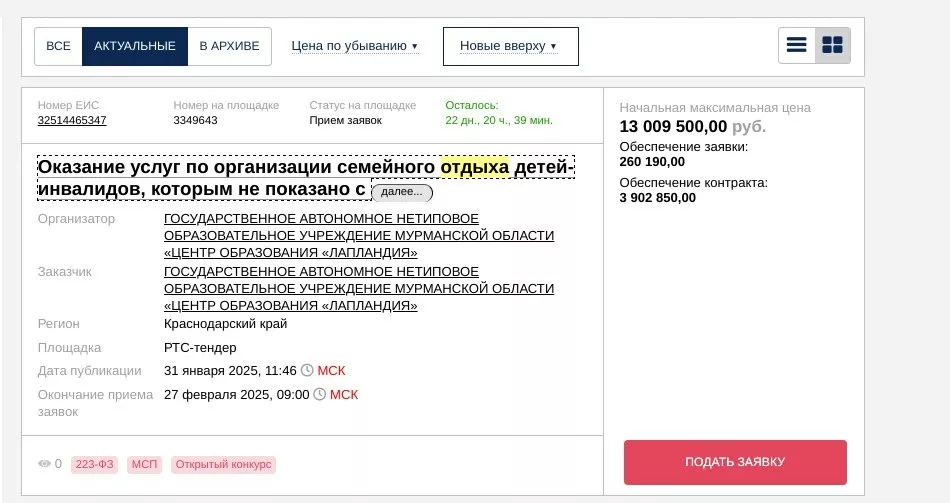This screenshot has width=950, height=503.
Task: Click МСК timezone next to deadline
Action: pyautogui.click(x=344, y=395)
